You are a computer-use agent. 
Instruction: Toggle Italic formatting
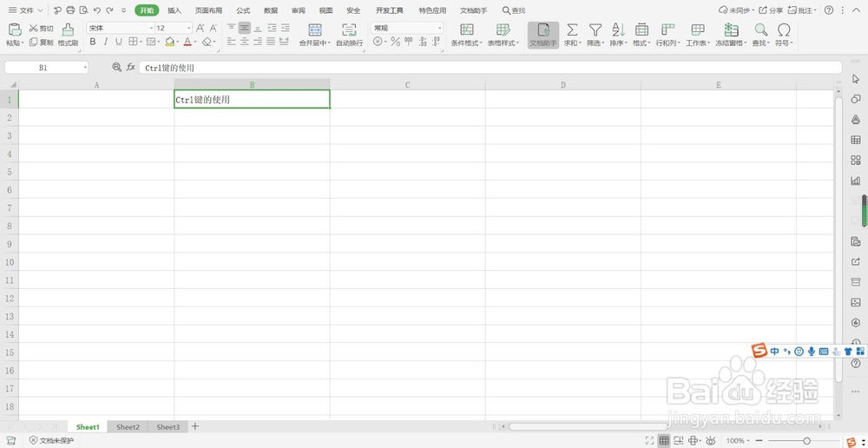[x=105, y=42]
